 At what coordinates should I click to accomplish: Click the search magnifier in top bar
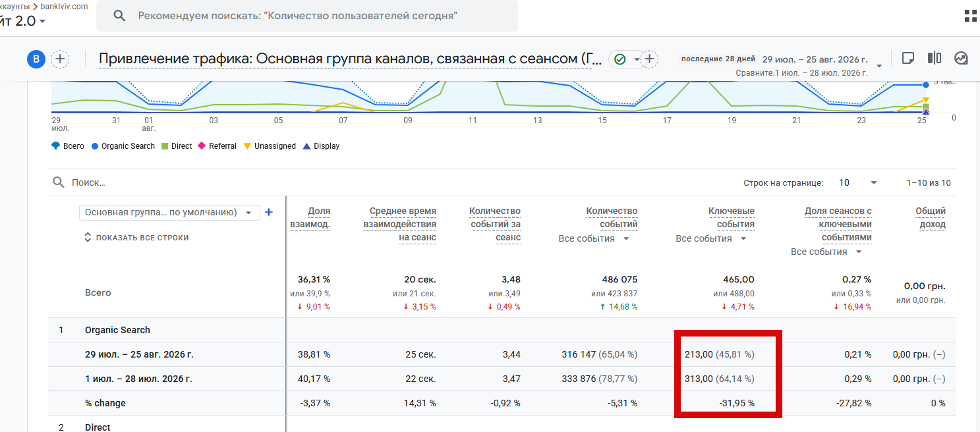pos(119,16)
